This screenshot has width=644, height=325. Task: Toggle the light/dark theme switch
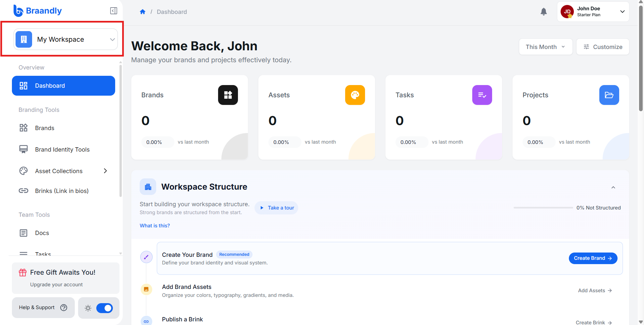105,308
